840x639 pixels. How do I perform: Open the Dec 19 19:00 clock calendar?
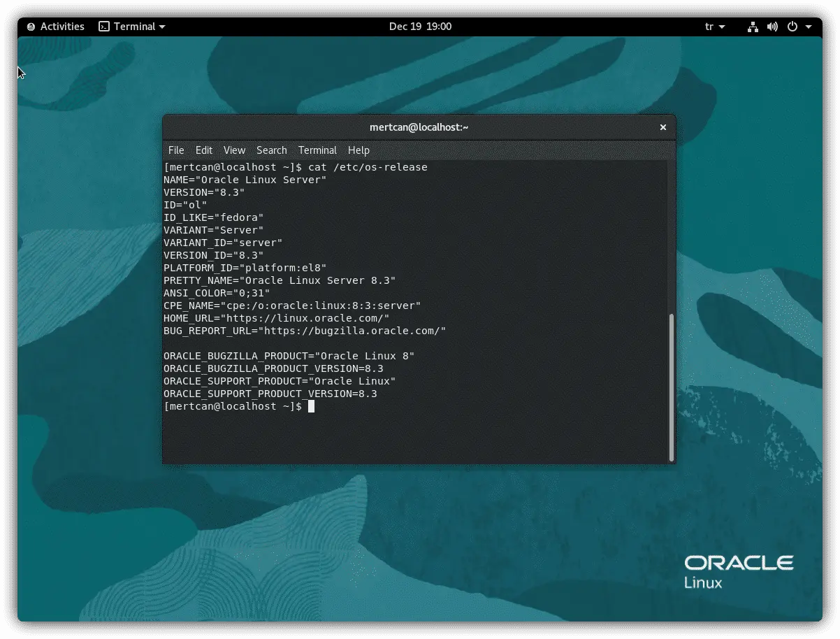click(x=420, y=27)
